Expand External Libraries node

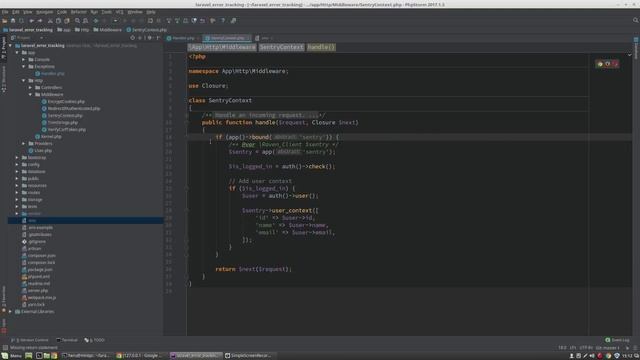11,311
